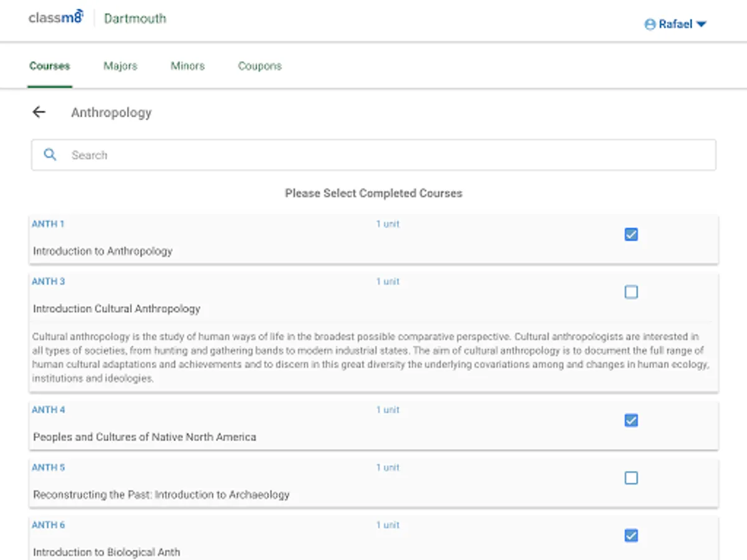Click the ANTH 5 course code

coord(49,467)
